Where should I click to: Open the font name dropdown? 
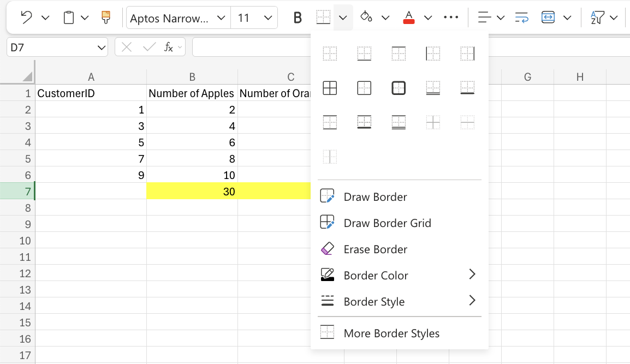(221, 17)
